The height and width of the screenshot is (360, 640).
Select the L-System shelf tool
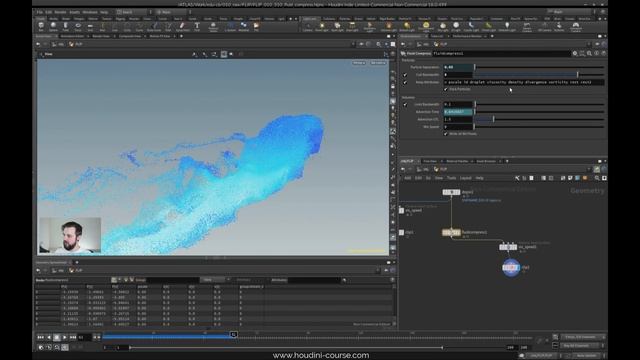230,27
